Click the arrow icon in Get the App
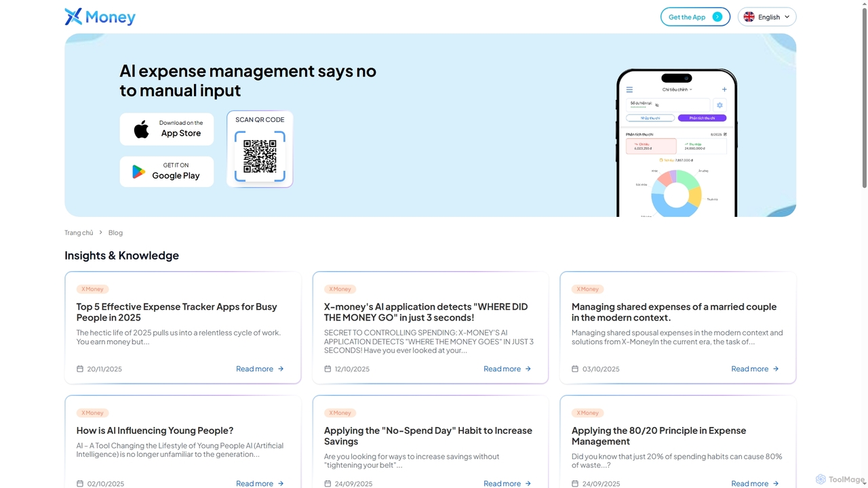 [x=717, y=17]
